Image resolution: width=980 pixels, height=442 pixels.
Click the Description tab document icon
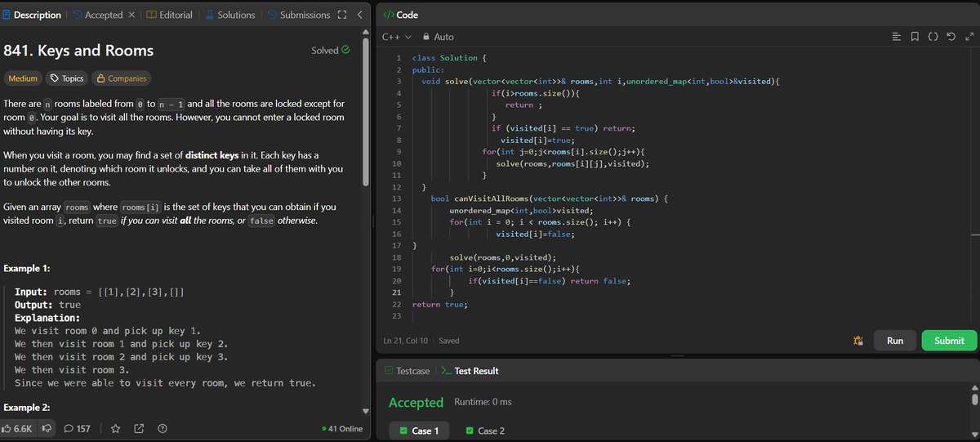point(7,15)
